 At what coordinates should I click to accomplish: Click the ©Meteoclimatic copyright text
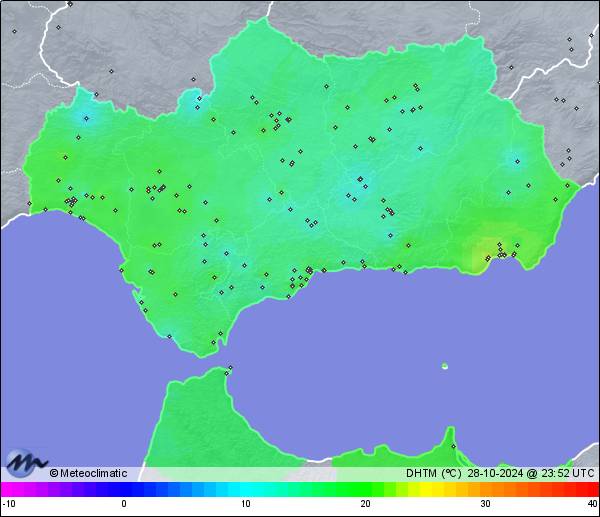click(88, 473)
